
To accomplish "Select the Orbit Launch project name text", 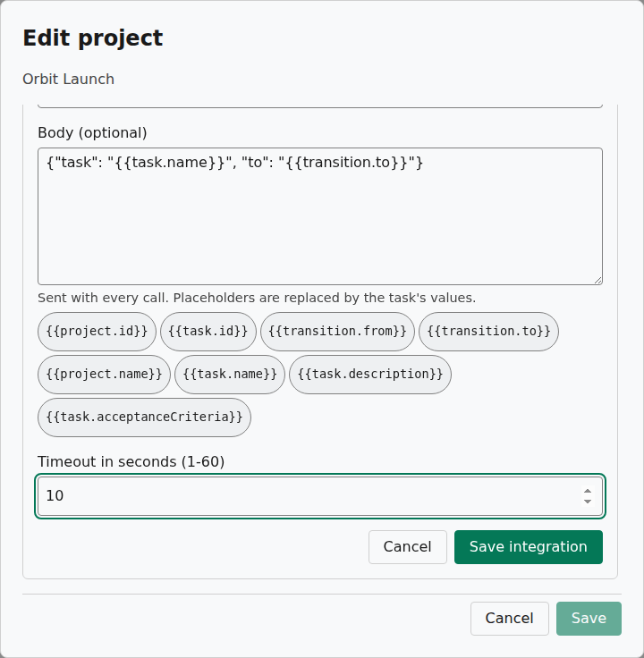I will pos(69,79).
